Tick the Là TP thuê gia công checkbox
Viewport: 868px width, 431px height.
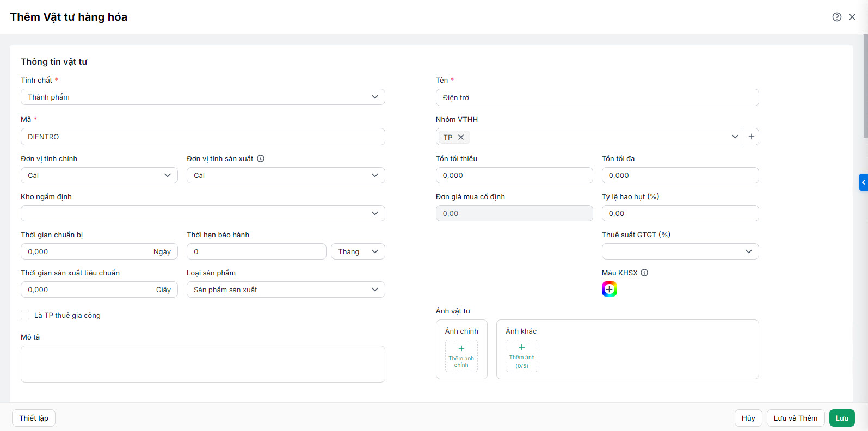[x=25, y=315]
